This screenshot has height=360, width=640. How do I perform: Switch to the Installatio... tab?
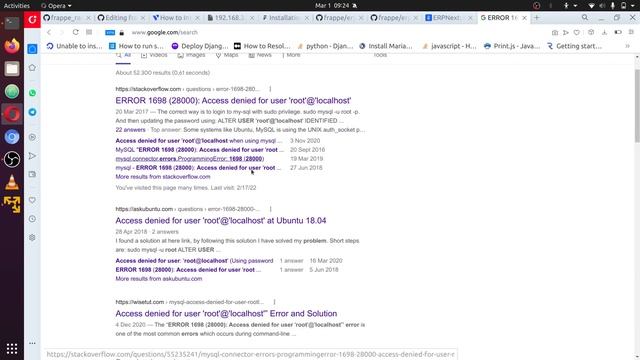point(284,18)
